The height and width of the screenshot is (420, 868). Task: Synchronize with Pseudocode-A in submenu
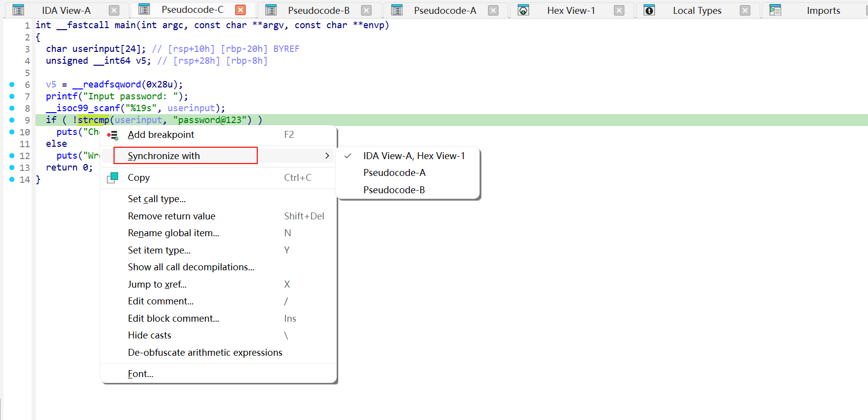point(408,173)
